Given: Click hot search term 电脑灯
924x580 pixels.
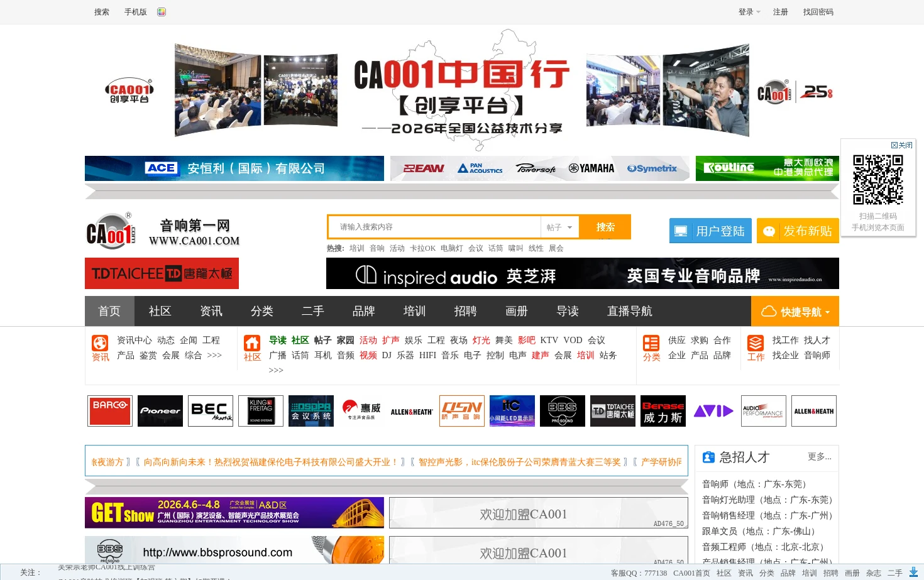Looking at the screenshot, I should 451,248.
